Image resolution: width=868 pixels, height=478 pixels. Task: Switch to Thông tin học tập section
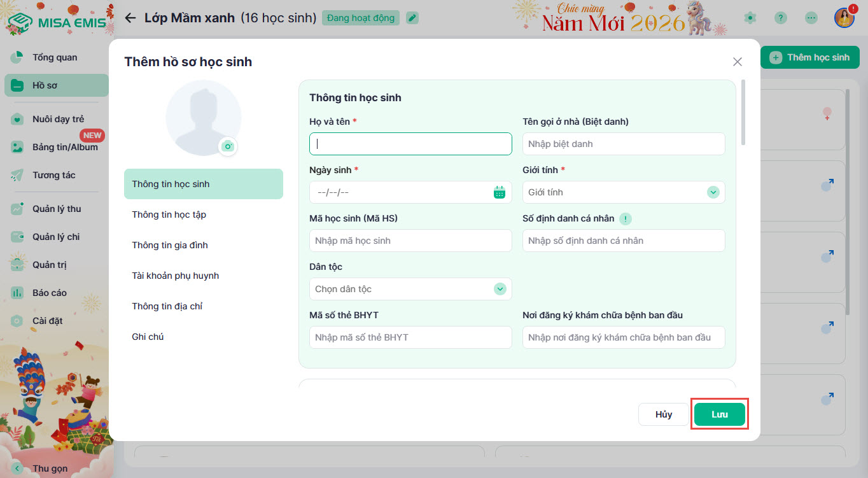[x=169, y=214]
